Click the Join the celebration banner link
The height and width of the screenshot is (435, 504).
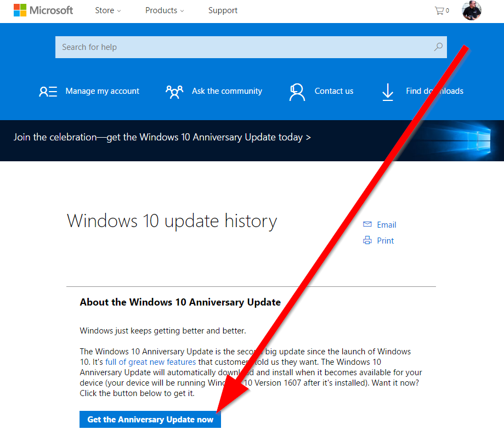pyautogui.click(x=162, y=137)
